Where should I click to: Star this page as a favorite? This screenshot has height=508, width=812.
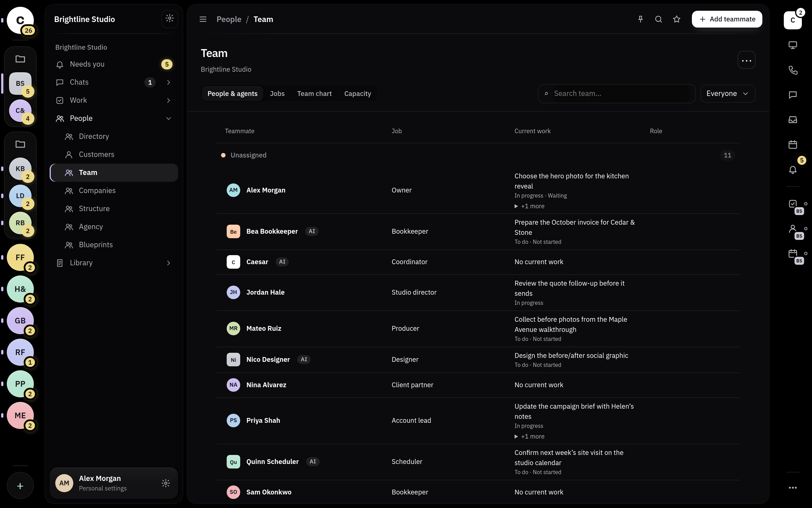click(x=676, y=19)
